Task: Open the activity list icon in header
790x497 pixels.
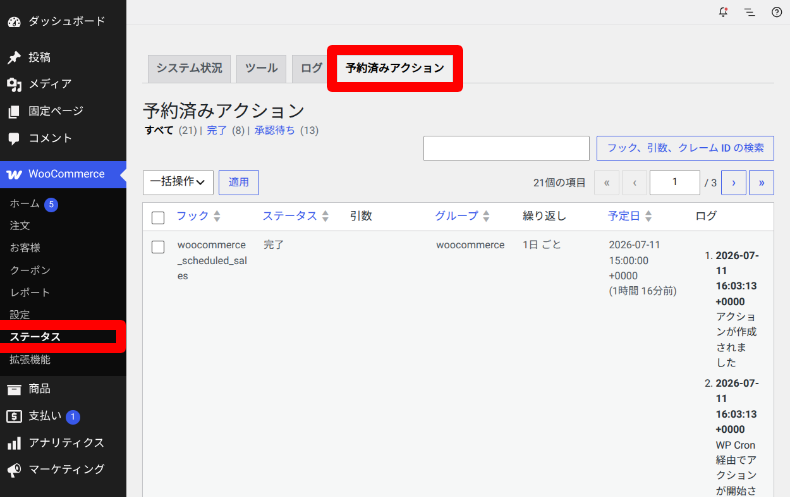Action: coord(750,12)
